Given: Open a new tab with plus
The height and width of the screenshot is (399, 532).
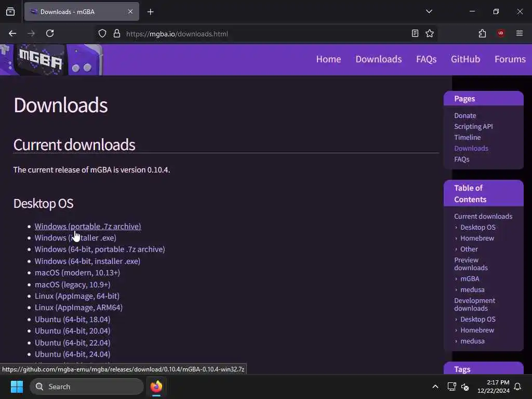Looking at the screenshot, I should (x=150, y=12).
